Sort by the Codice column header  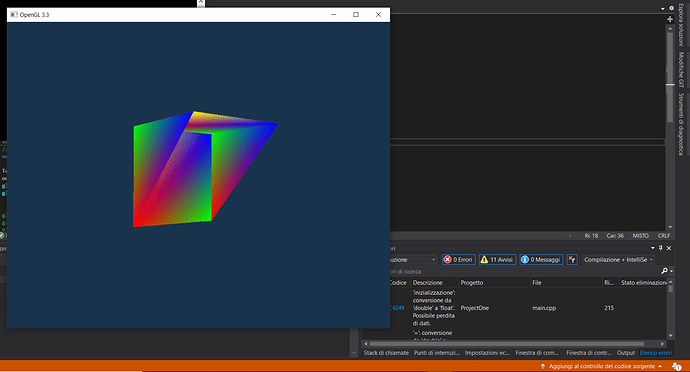click(x=399, y=283)
